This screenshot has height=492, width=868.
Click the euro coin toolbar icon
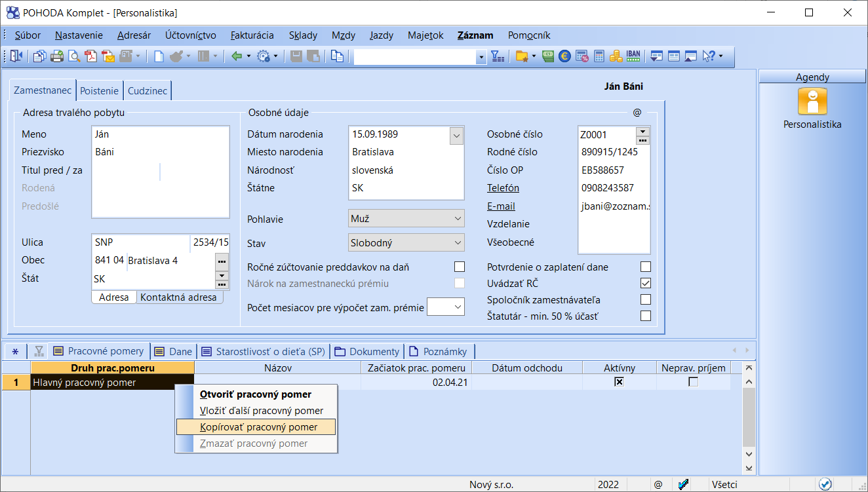[564, 56]
